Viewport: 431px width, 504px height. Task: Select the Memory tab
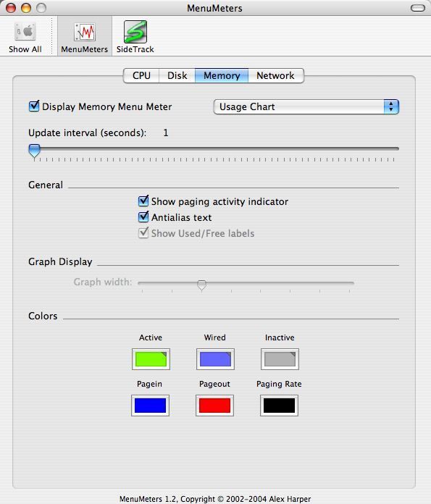coord(222,75)
